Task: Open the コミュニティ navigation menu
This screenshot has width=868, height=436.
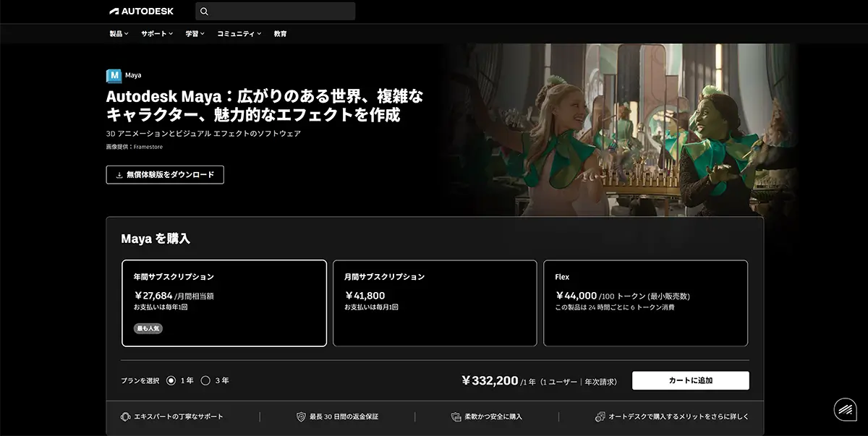Action: [239, 34]
